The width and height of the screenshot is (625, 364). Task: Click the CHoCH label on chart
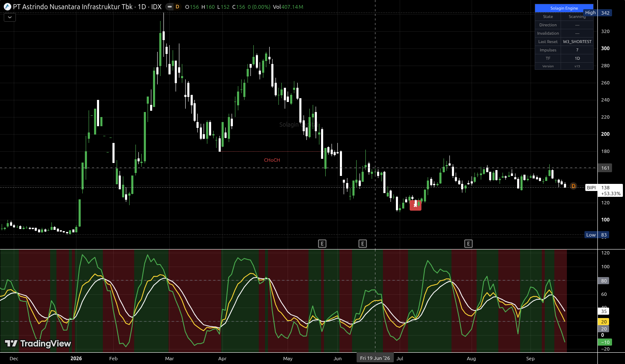click(272, 160)
